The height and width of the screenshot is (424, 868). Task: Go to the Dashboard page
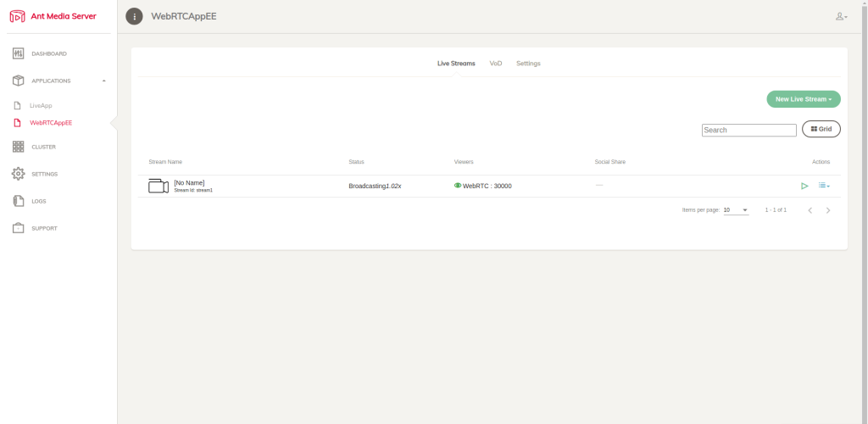point(49,54)
